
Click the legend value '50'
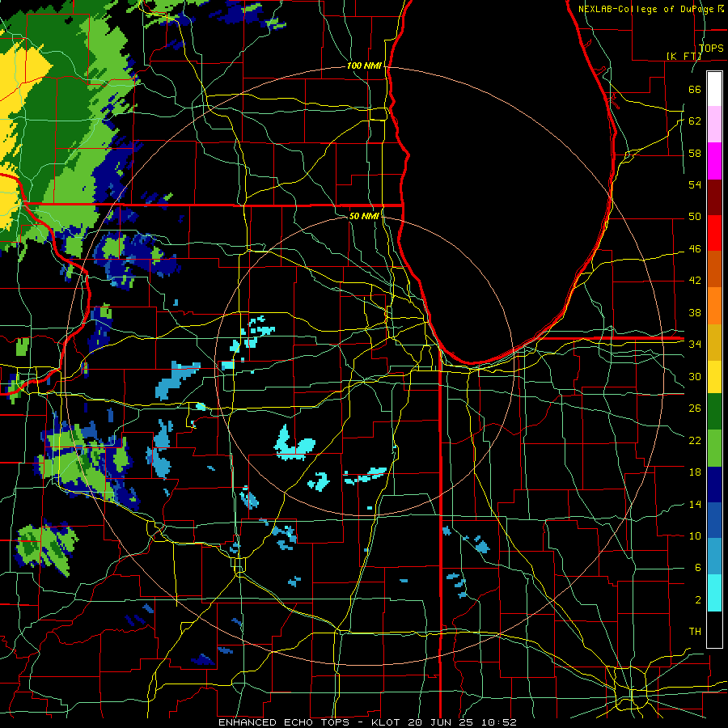point(695,216)
